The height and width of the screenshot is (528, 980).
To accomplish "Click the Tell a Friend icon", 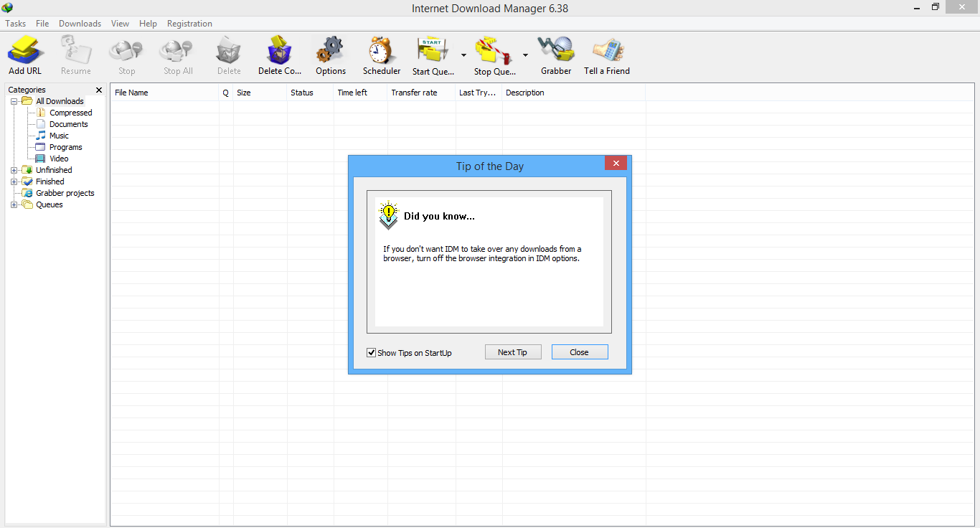I will [608, 50].
